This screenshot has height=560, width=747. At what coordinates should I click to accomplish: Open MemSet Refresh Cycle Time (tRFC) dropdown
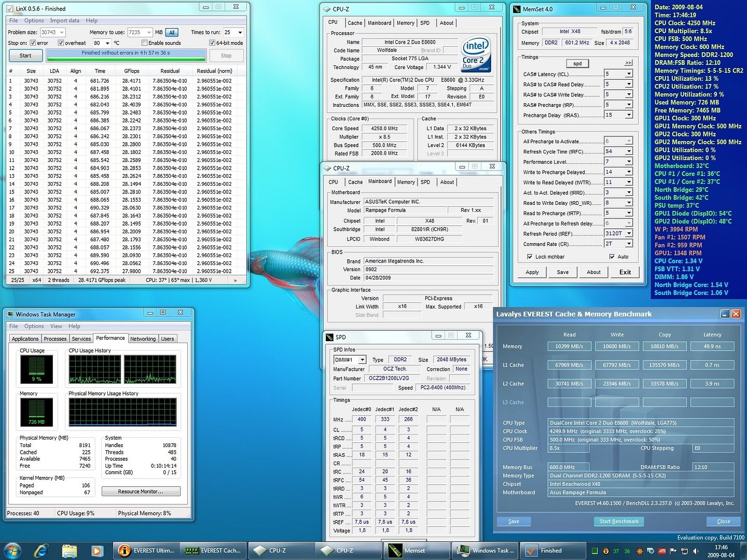(629, 151)
